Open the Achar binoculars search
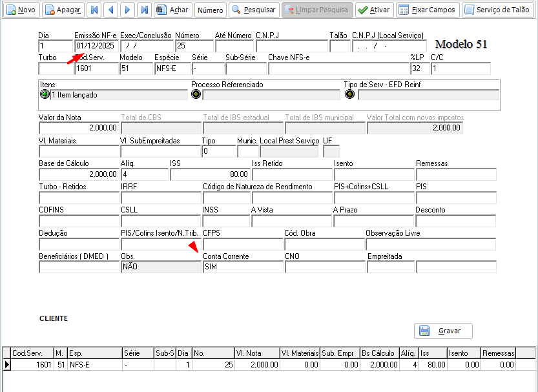538x392 pixels. (x=172, y=10)
